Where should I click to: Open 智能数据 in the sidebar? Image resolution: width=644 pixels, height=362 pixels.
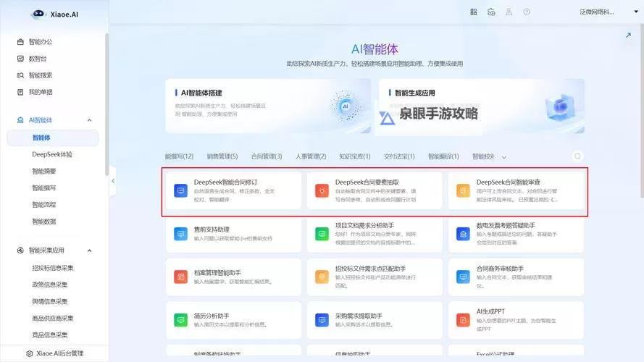click(44, 222)
